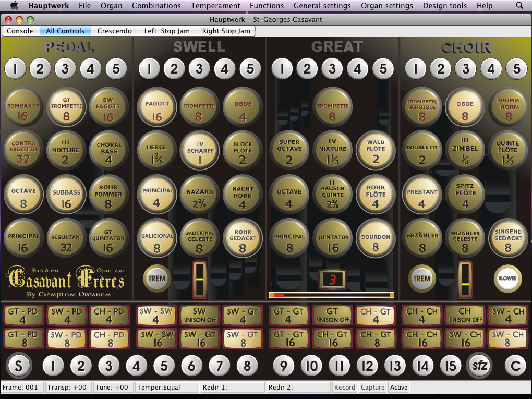This screenshot has height=399, width=532.
Task: Click the Redir 1 status field
Action: tap(233, 387)
